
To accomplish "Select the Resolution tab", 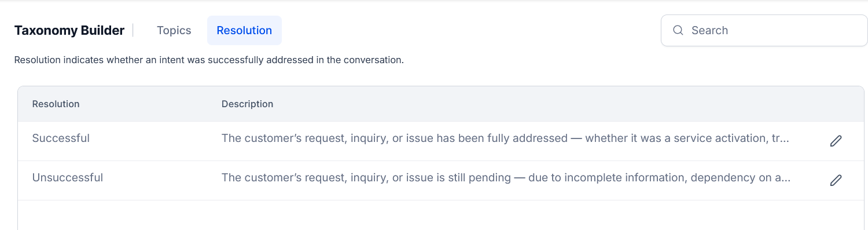I will pos(244,30).
